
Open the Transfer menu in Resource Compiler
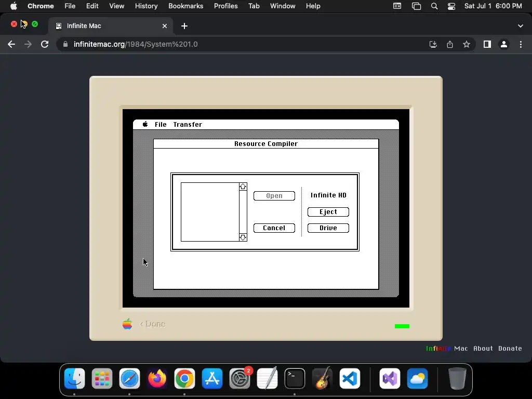[188, 125]
